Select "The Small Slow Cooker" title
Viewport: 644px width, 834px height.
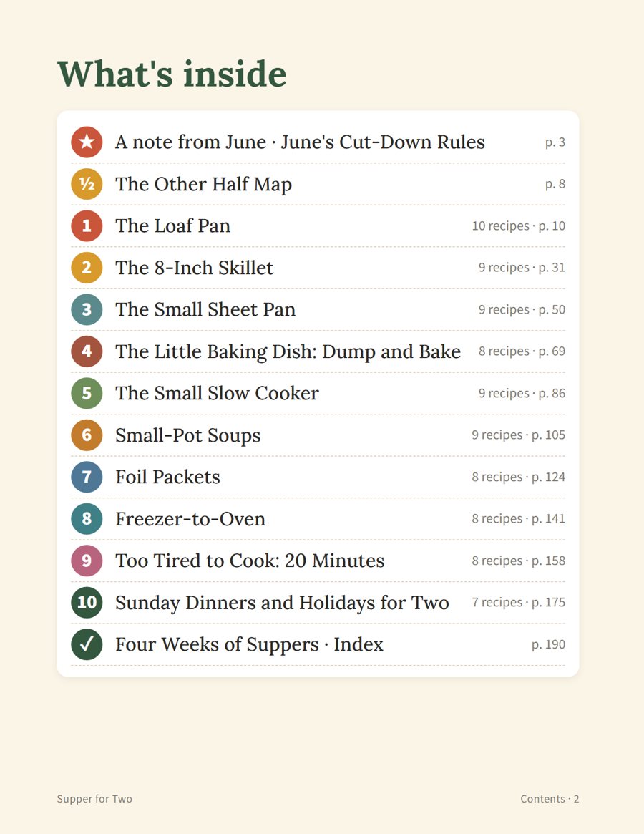pyautogui.click(x=217, y=393)
